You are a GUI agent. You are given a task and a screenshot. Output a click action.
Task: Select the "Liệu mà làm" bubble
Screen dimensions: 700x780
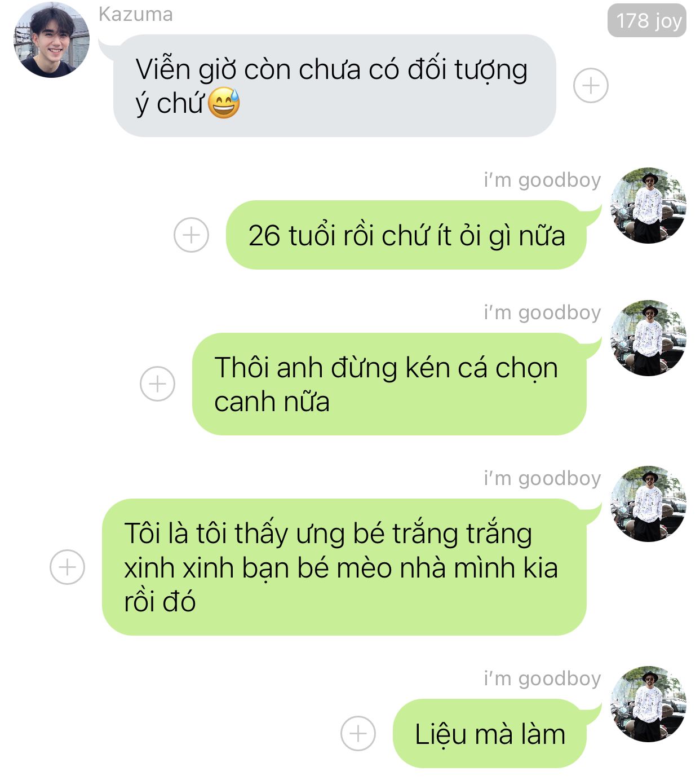(490, 733)
